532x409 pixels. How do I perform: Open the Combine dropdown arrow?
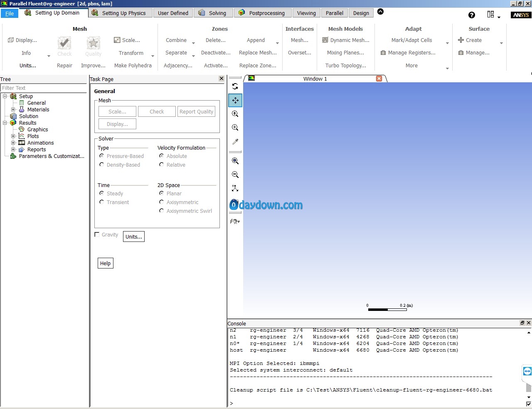coord(193,43)
